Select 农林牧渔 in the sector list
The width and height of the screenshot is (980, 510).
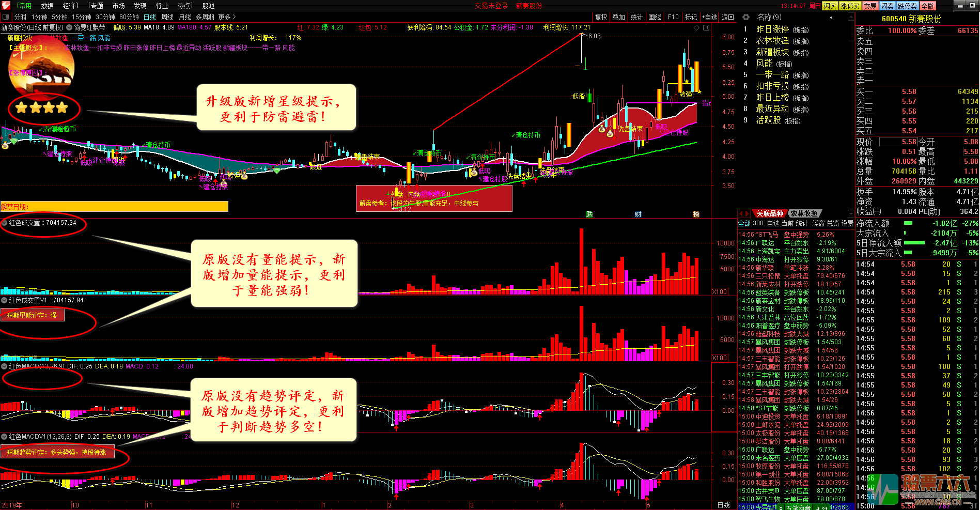(772, 40)
